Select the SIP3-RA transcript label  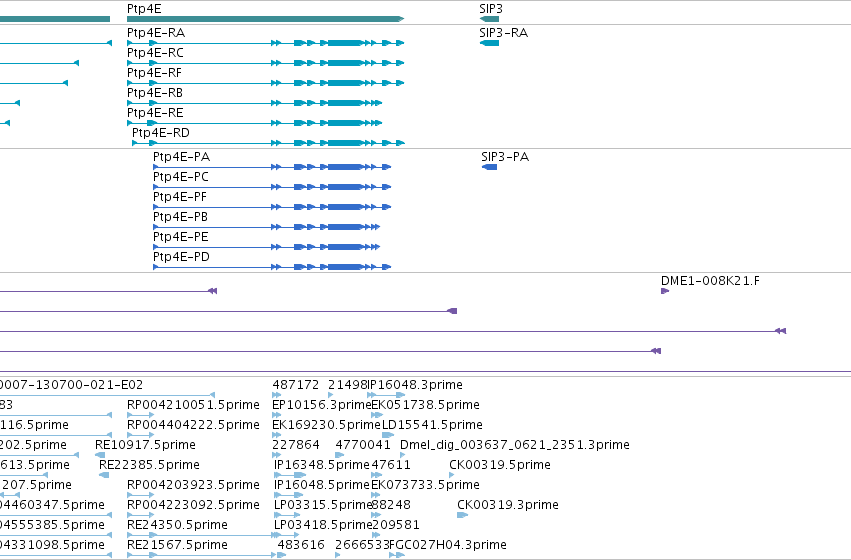(504, 33)
